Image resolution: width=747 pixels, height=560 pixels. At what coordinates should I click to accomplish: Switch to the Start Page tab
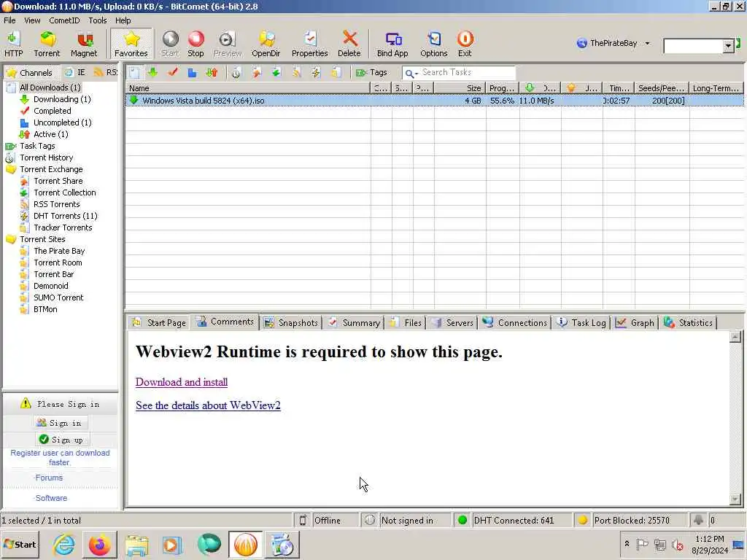click(x=159, y=322)
